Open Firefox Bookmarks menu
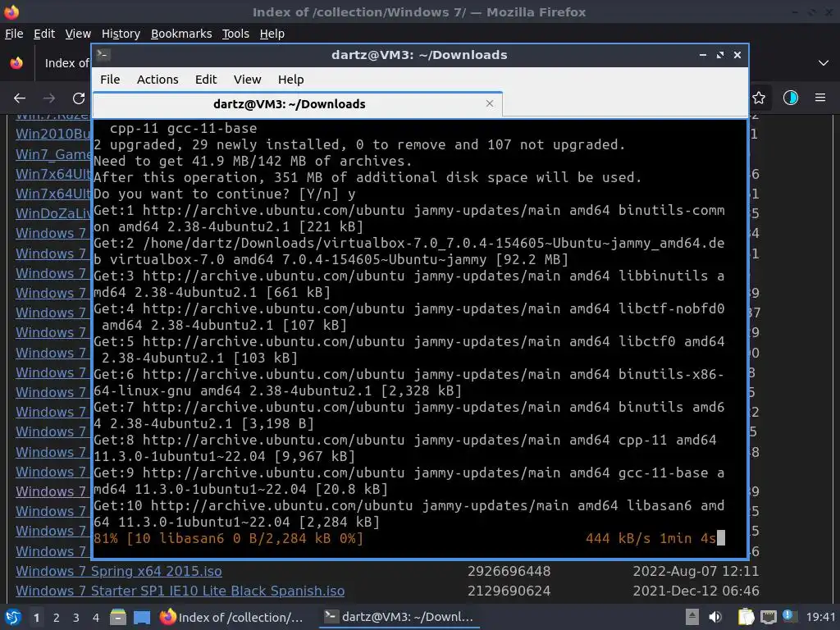Image resolution: width=840 pixels, height=630 pixels. click(181, 33)
